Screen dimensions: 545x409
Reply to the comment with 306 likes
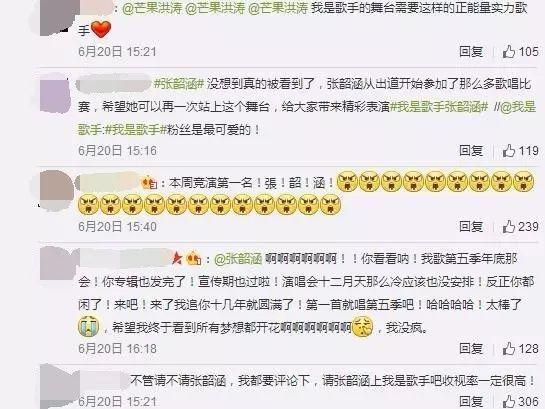point(471,401)
